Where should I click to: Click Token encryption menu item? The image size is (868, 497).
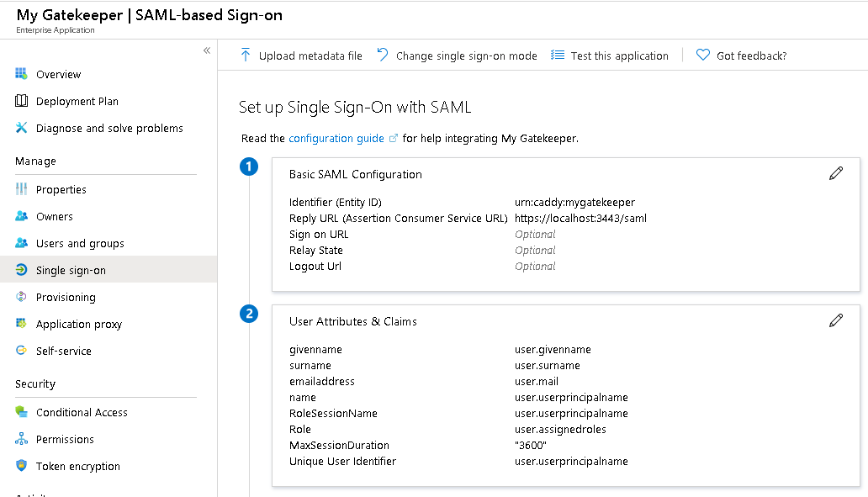click(x=78, y=466)
